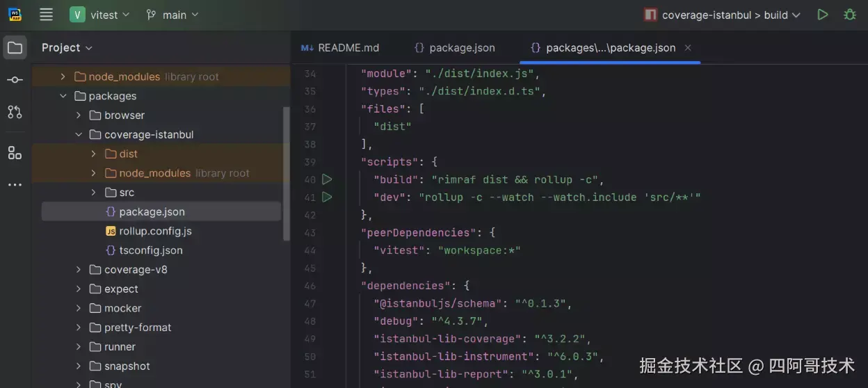Run the coverage-istanbul build configuration
This screenshot has width=868, height=388.
coord(823,15)
